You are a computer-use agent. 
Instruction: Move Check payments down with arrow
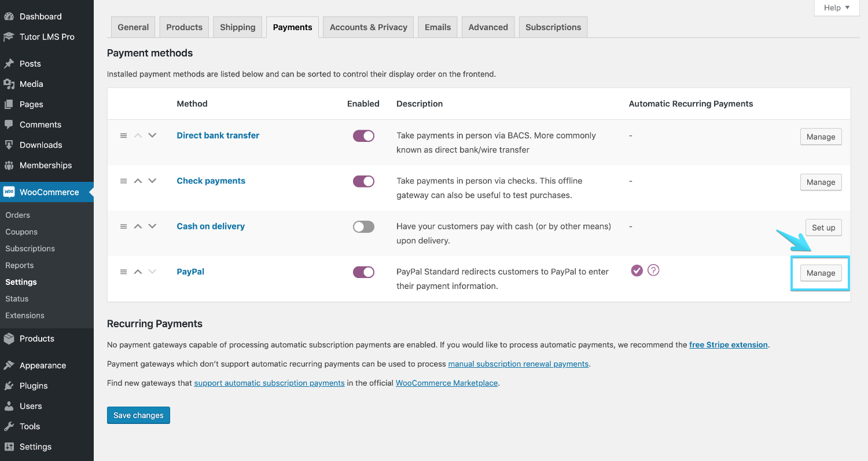[x=152, y=181]
